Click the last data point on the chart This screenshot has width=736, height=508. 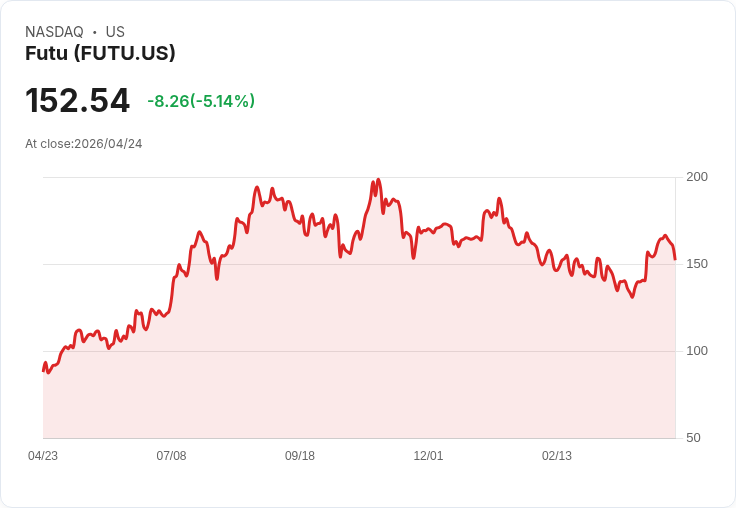[675, 259]
